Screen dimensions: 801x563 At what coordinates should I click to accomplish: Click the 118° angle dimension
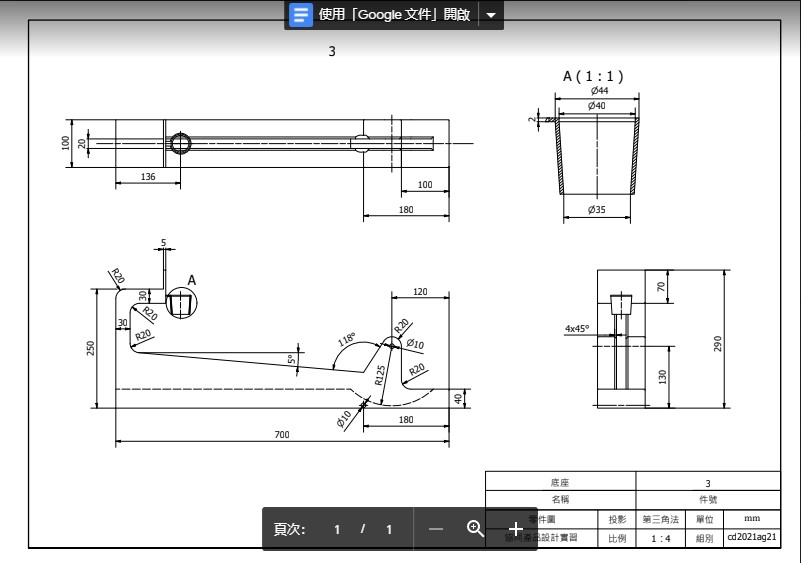[x=348, y=338]
